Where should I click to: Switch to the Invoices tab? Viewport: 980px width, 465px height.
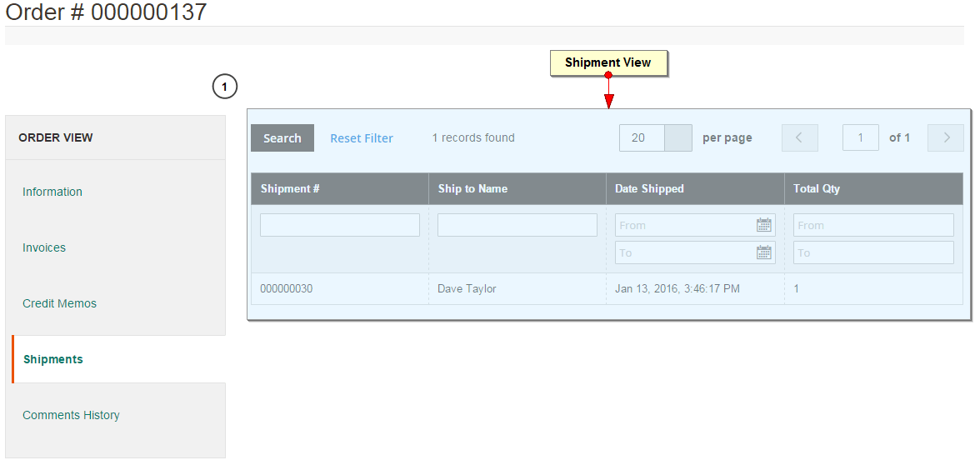[x=44, y=247]
